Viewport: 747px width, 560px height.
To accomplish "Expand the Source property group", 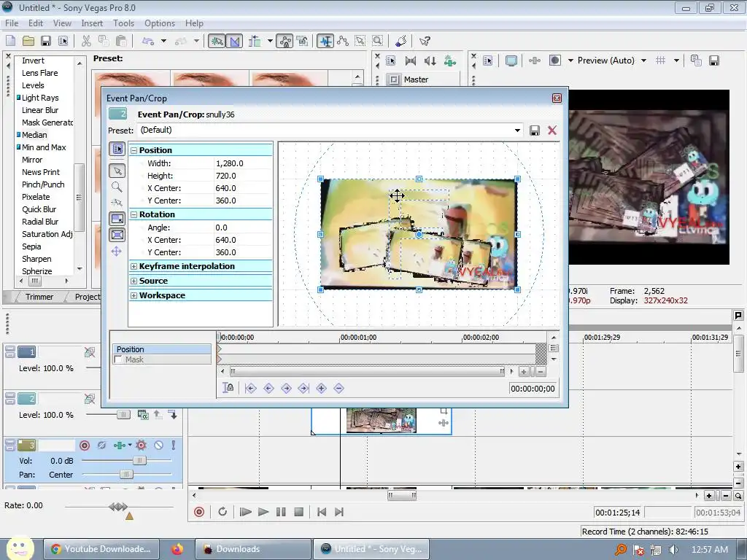I will tap(134, 281).
